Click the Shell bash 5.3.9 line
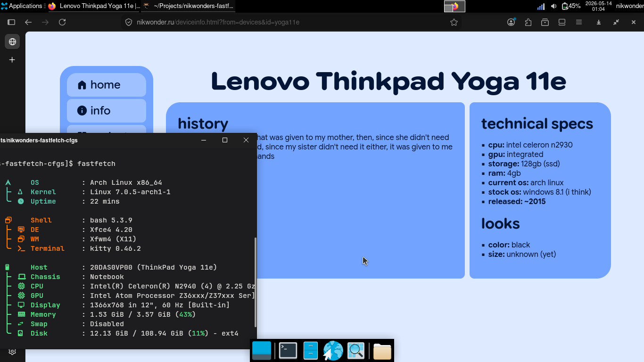The image size is (644, 362). pos(68,220)
